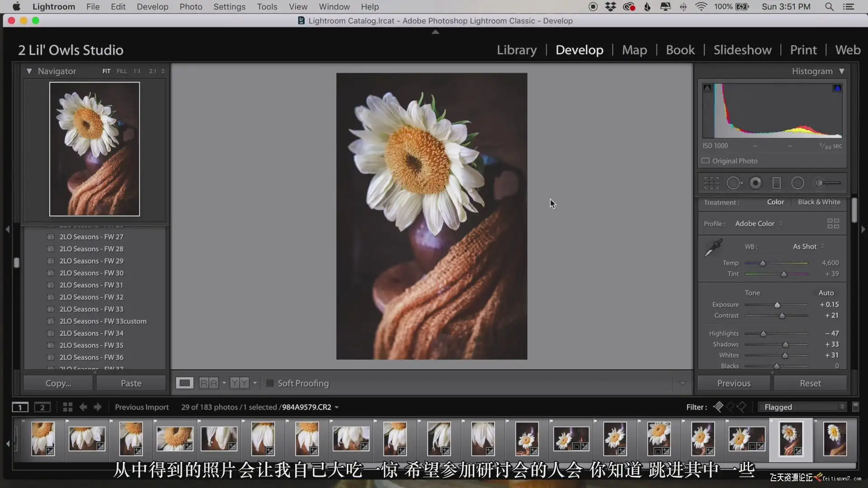Open the Develop menu in menu bar

pyautogui.click(x=152, y=7)
